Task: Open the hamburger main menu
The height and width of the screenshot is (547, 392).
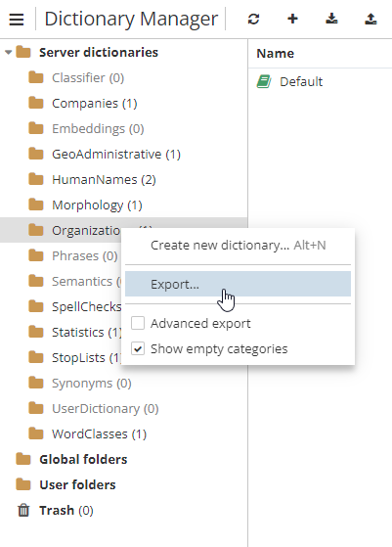Action: pos(17,20)
